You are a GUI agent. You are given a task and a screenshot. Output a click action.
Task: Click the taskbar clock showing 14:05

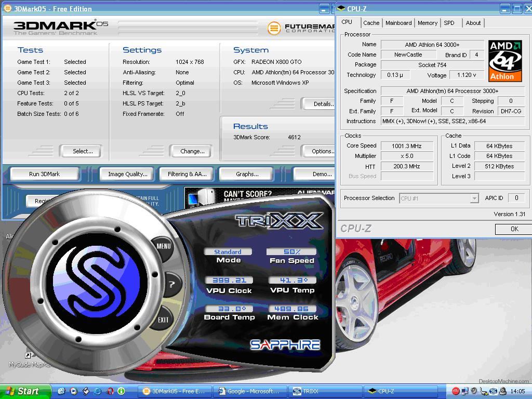click(517, 391)
